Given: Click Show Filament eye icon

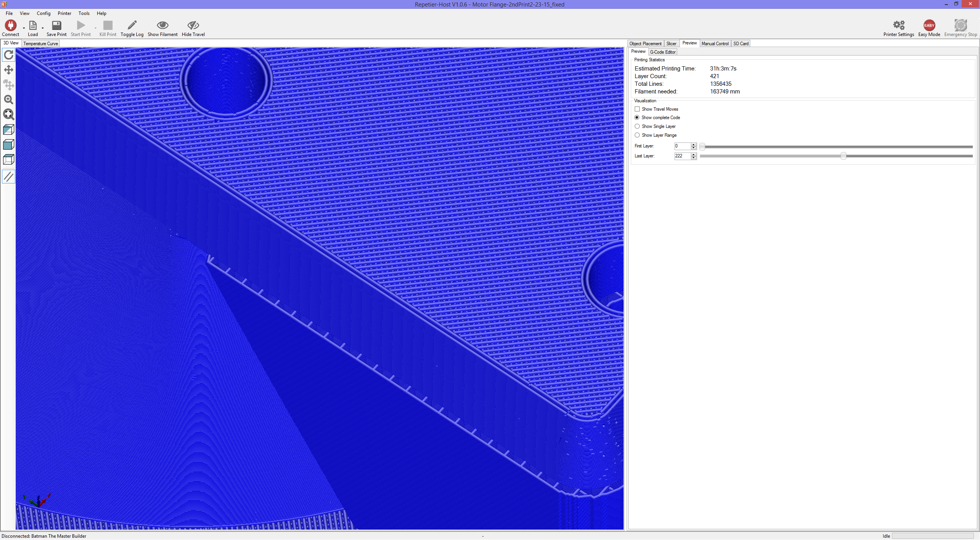Looking at the screenshot, I should [x=162, y=26].
